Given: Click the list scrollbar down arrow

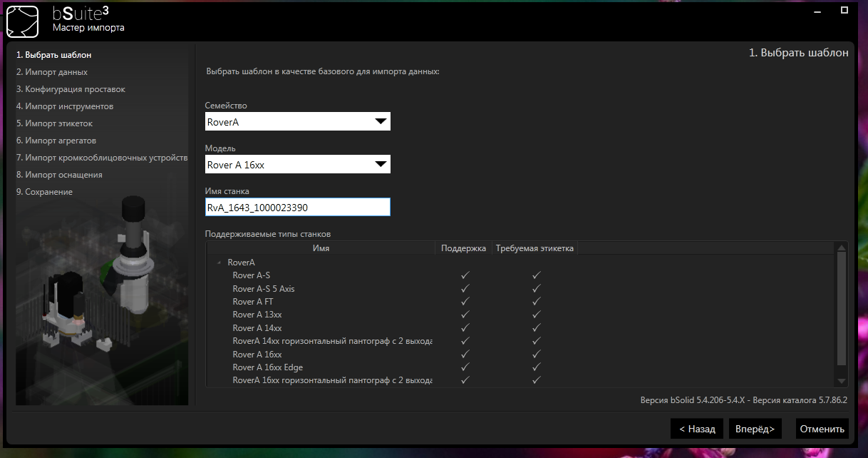Looking at the screenshot, I should (x=842, y=382).
